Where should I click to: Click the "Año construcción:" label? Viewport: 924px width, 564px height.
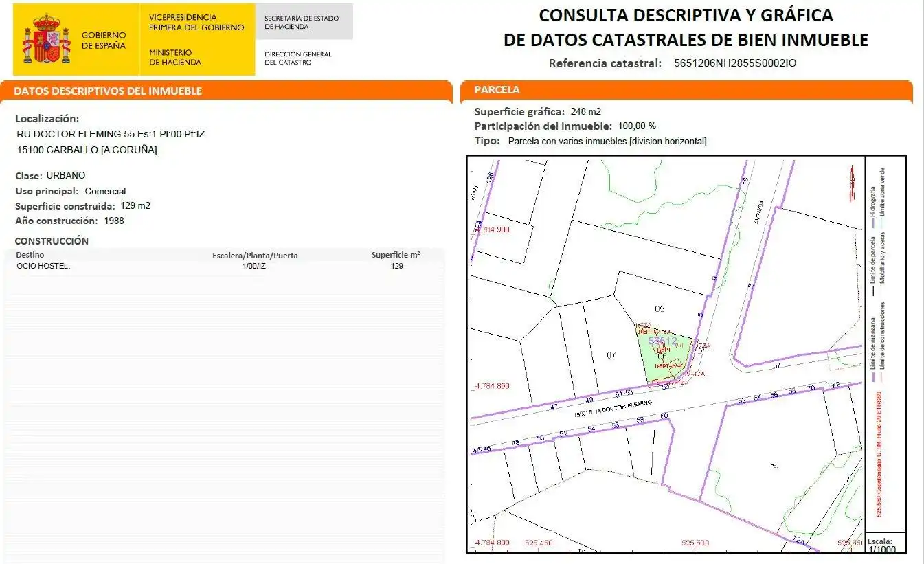tap(57, 221)
